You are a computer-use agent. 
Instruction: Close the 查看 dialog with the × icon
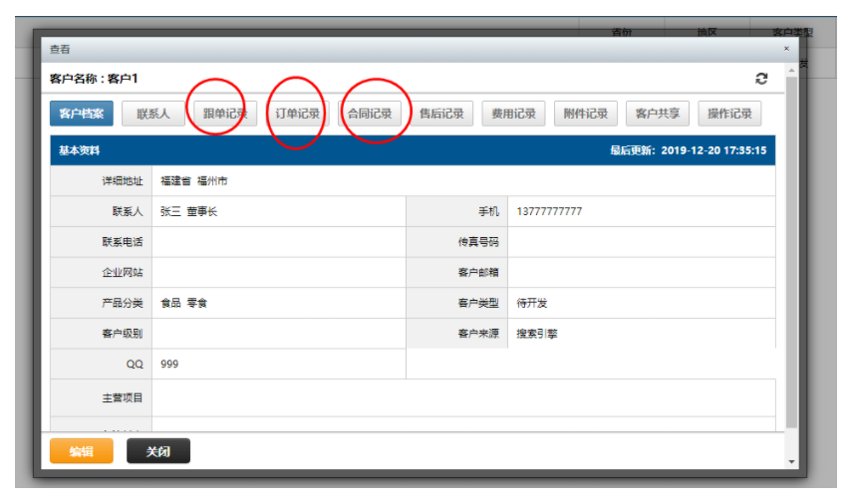tap(786, 49)
